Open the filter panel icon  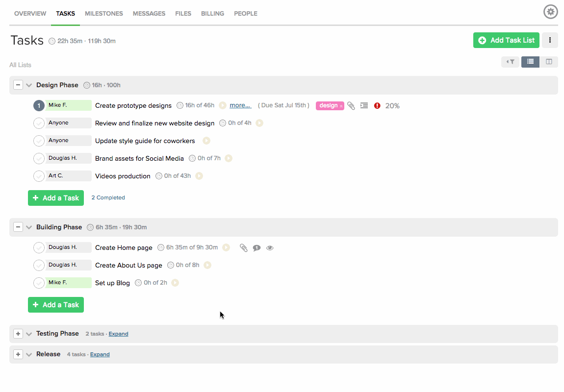(x=510, y=62)
